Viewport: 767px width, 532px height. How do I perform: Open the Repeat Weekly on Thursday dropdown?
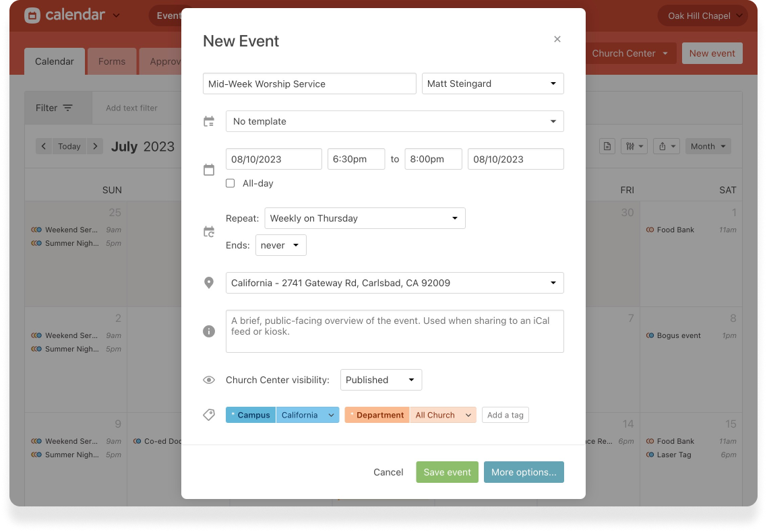(365, 218)
